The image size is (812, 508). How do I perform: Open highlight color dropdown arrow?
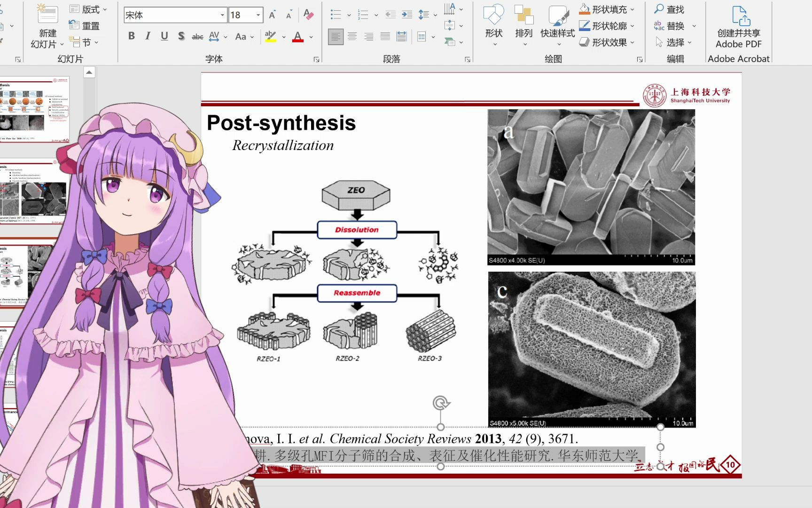click(x=284, y=37)
